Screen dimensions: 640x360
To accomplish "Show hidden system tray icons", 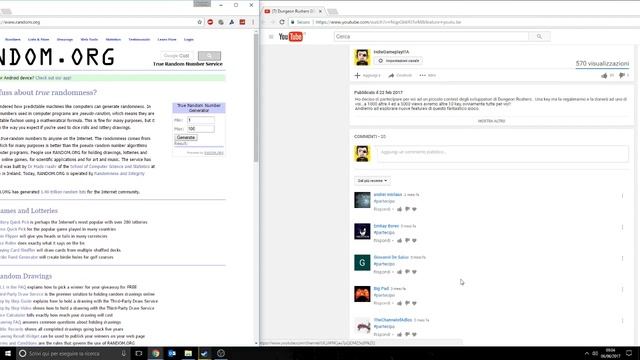I will pyautogui.click(x=587, y=353).
